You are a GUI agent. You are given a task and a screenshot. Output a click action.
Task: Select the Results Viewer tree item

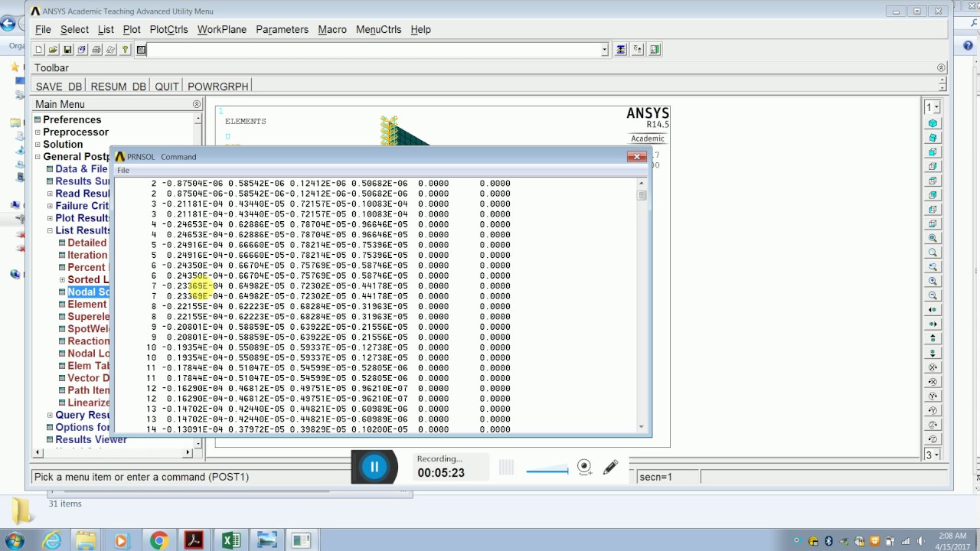point(91,439)
